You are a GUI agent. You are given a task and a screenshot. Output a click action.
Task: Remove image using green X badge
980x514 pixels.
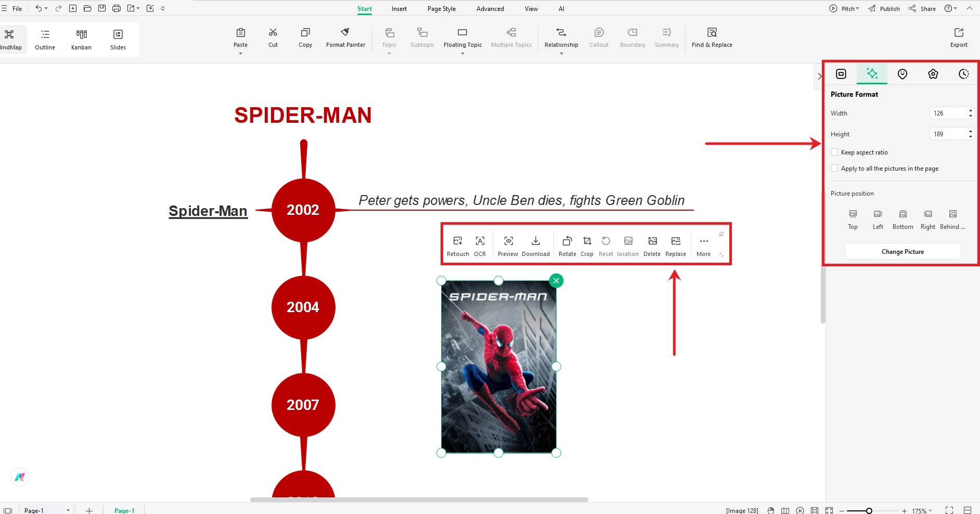(556, 281)
